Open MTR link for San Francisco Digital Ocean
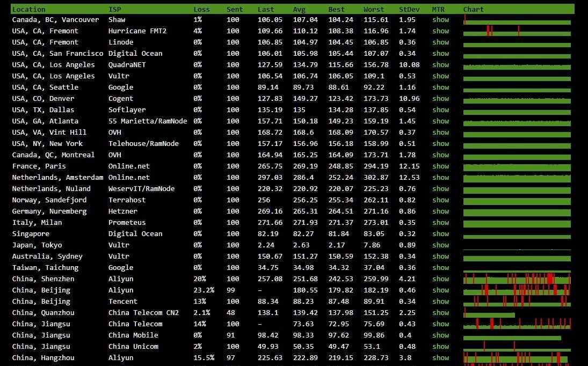This screenshot has height=366, width=588. click(x=441, y=53)
